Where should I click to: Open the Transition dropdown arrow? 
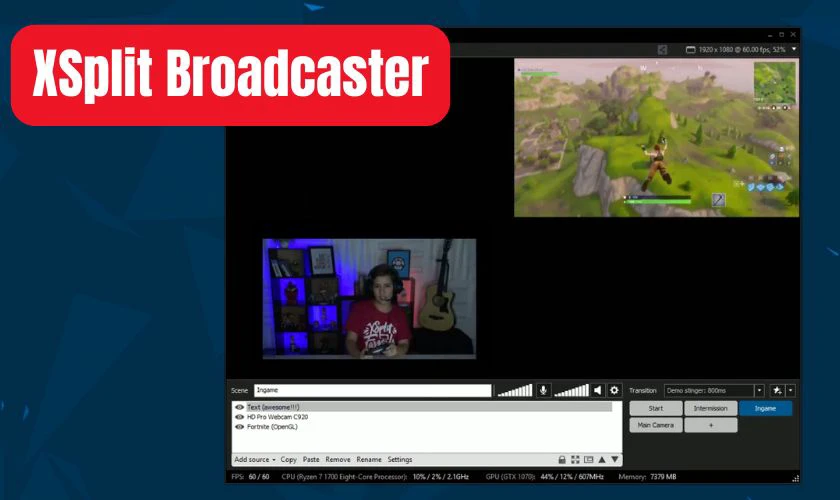[759, 391]
